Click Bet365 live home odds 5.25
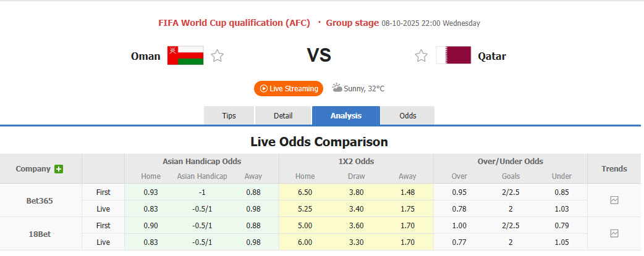The width and height of the screenshot is (644, 256). [x=305, y=209]
